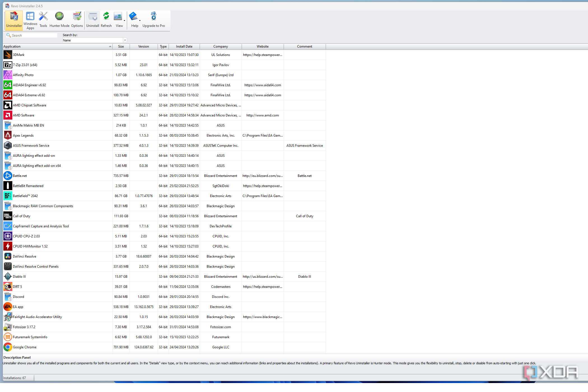
Task: Sort by the Application column header
Action: (x=57, y=46)
